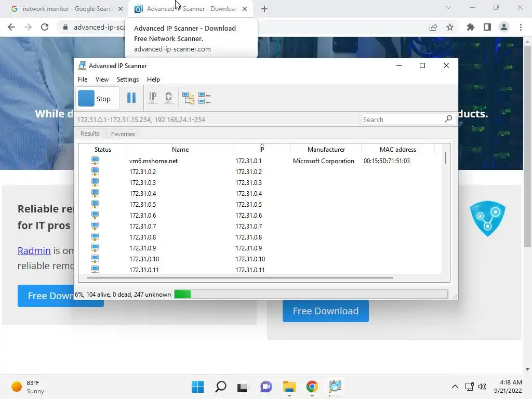Click the Radmin link on the webpage
The height and width of the screenshot is (399, 532).
34,250
